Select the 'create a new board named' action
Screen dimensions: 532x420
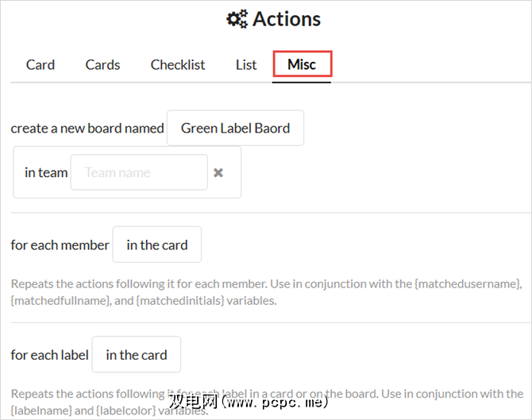tap(87, 128)
